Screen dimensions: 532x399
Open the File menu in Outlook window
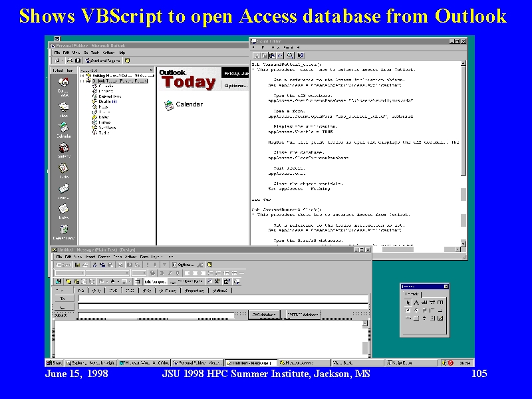coord(57,53)
